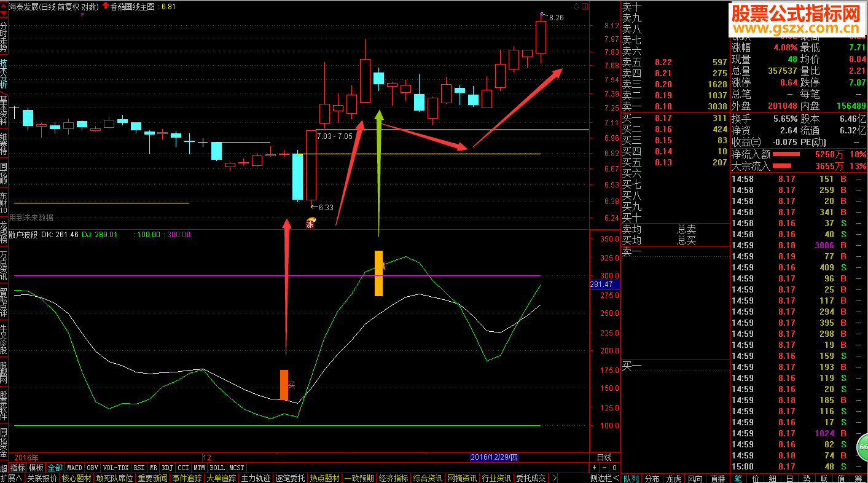
Task: Open 大单追踪 tab
Action: pos(222,478)
